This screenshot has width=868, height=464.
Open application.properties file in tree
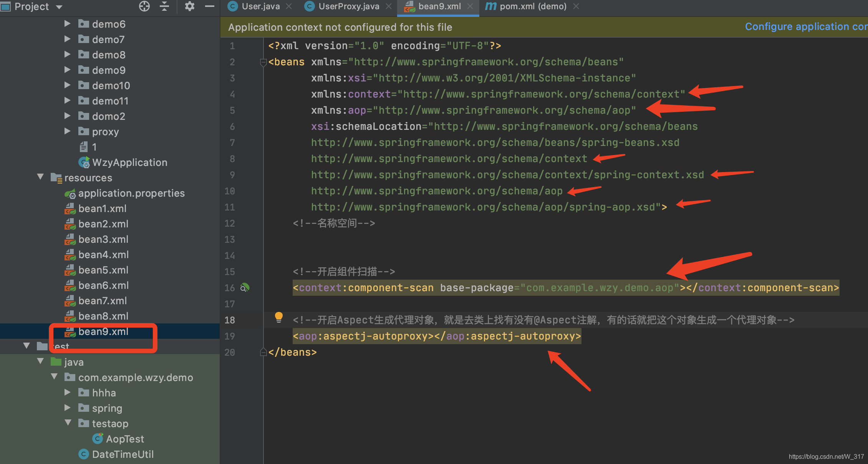pyautogui.click(x=131, y=193)
